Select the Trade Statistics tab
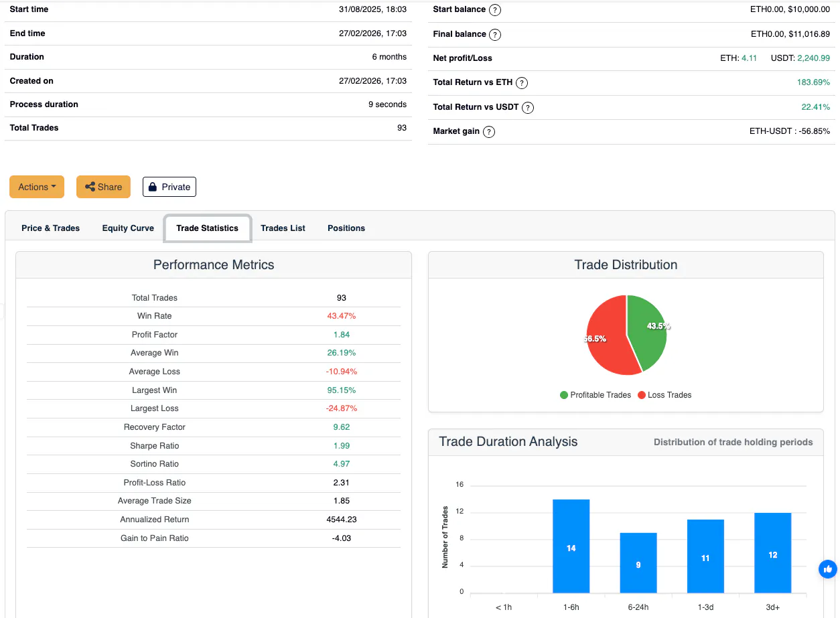This screenshot has width=840, height=618. (208, 228)
